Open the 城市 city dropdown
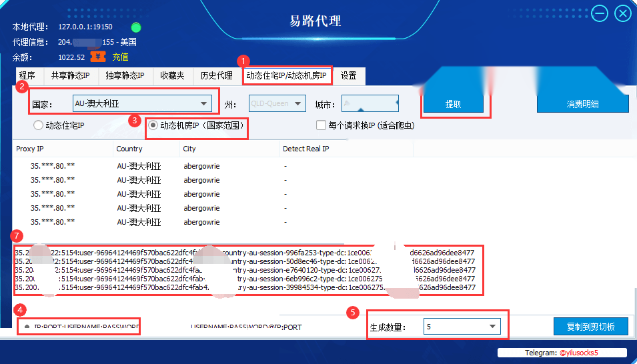Screen dimensions: 637x364 370,103
